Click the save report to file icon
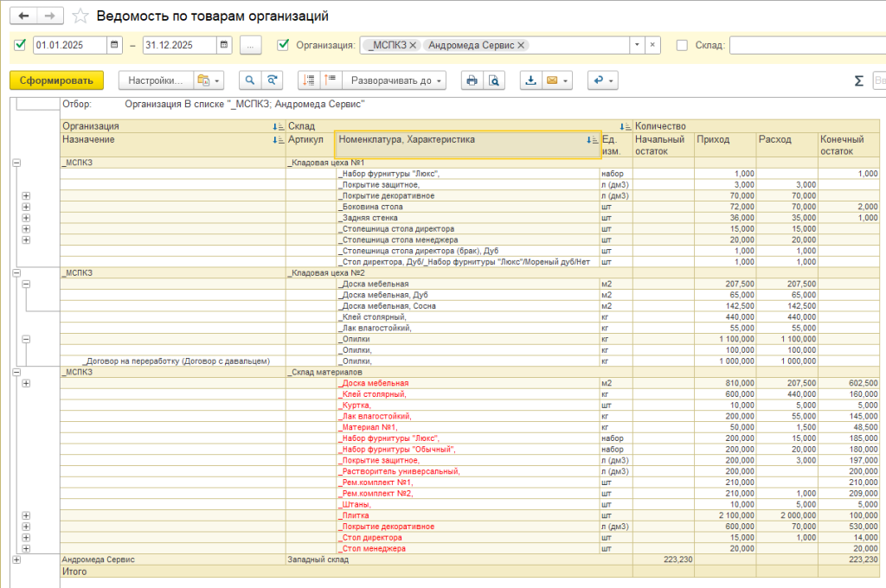 click(x=530, y=80)
